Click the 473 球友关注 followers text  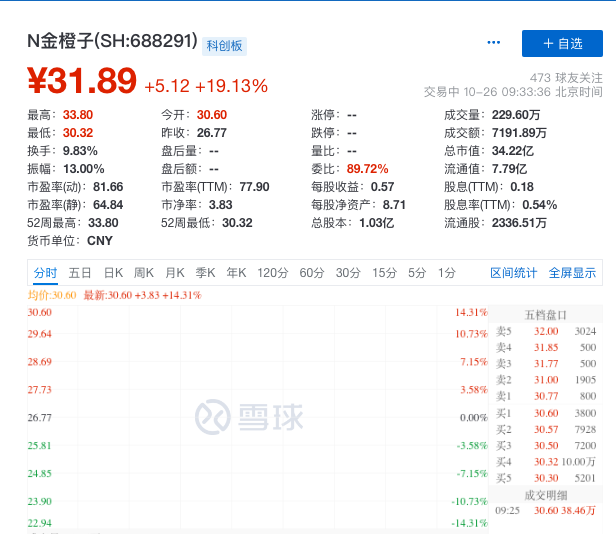(566, 77)
